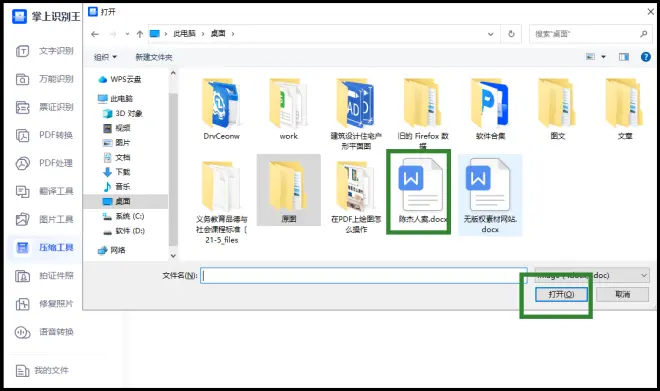Select 文档 in the navigation tree
The width and height of the screenshot is (660, 391).
click(117, 157)
